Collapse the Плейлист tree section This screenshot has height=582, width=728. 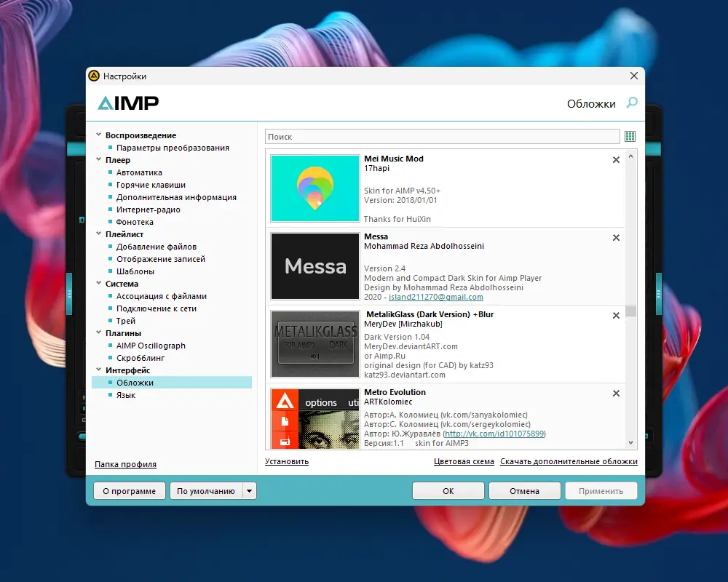[98, 234]
